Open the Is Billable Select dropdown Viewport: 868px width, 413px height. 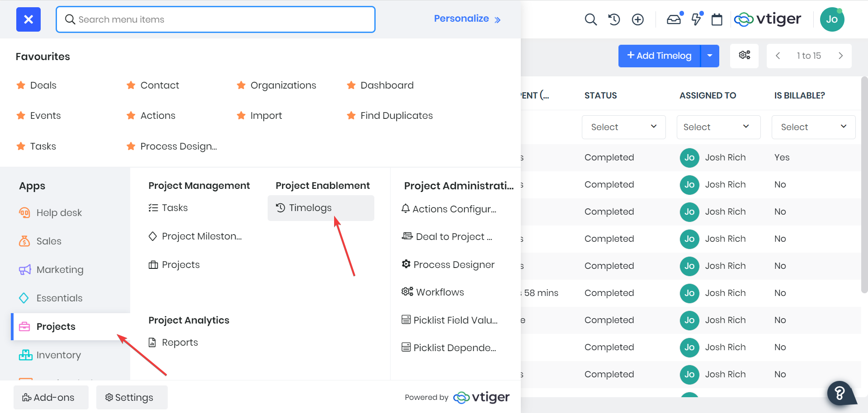pyautogui.click(x=813, y=127)
